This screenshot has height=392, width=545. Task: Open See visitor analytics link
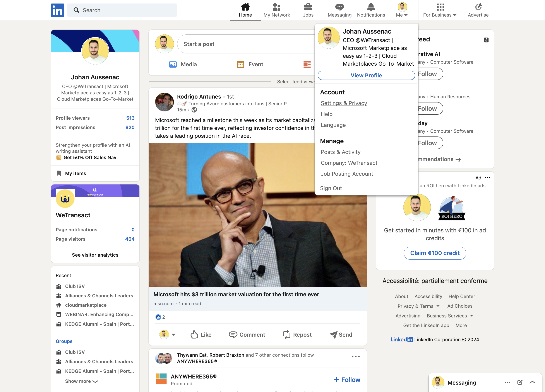click(95, 255)
